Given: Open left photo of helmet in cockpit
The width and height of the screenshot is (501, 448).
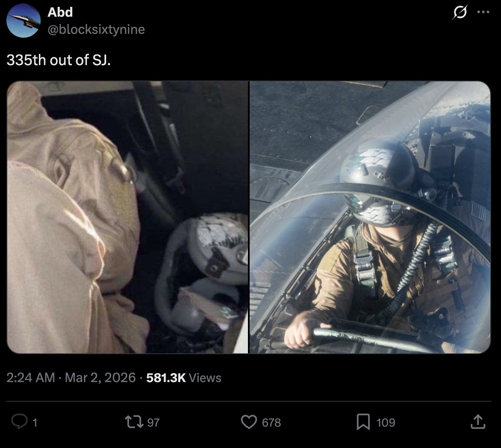Looking at the screenshot, I should (128, 217).
